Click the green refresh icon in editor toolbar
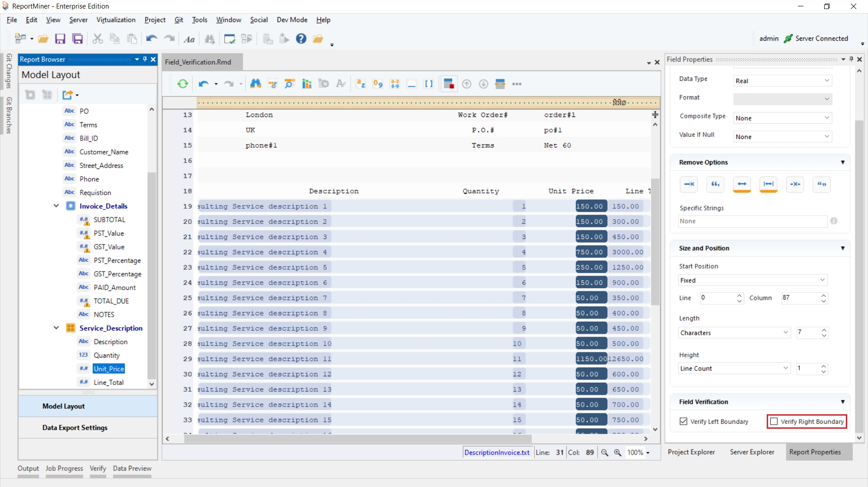The image size is (868, 487). pos(183,84)
